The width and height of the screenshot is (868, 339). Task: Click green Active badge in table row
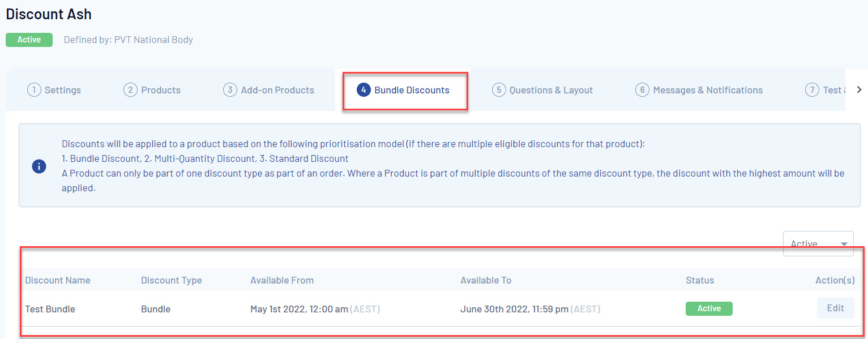(709, 308)
